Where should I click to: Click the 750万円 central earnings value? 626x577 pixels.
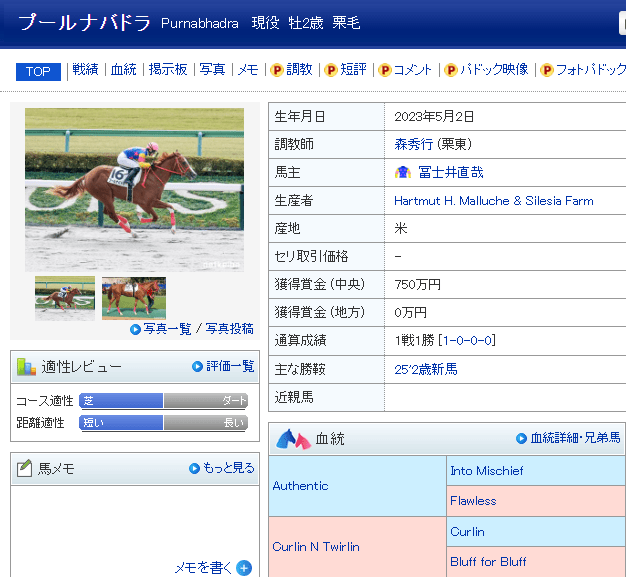pos(417,285)
